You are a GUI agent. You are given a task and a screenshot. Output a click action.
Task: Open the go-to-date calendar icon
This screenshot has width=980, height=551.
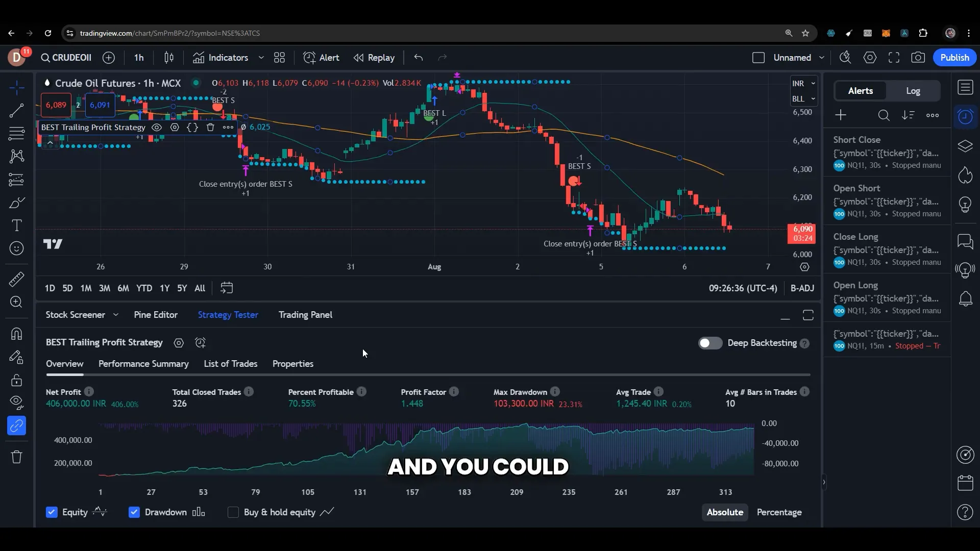[x=227, y=288]
